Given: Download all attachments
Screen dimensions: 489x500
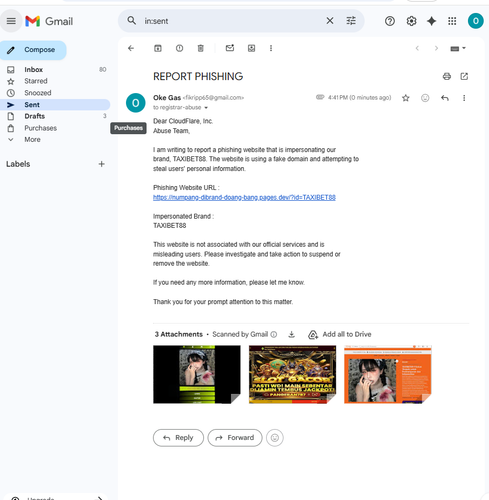Looking at the screenshot, I should point(291,334).
